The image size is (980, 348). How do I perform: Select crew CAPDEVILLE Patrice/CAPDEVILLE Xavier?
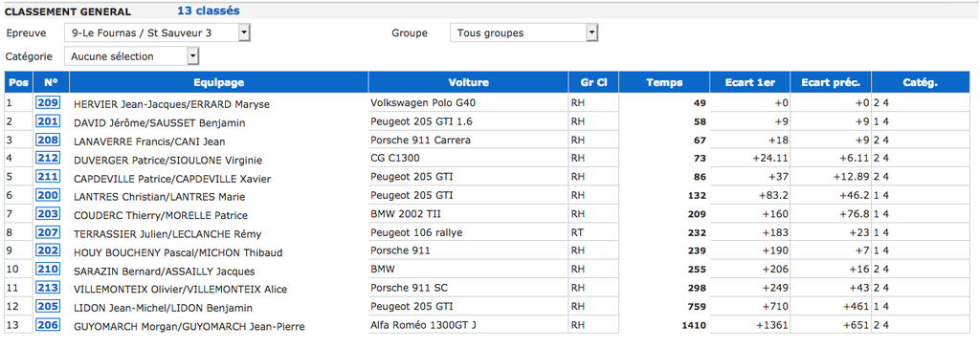pyautogui.click(x=172, y=179)
